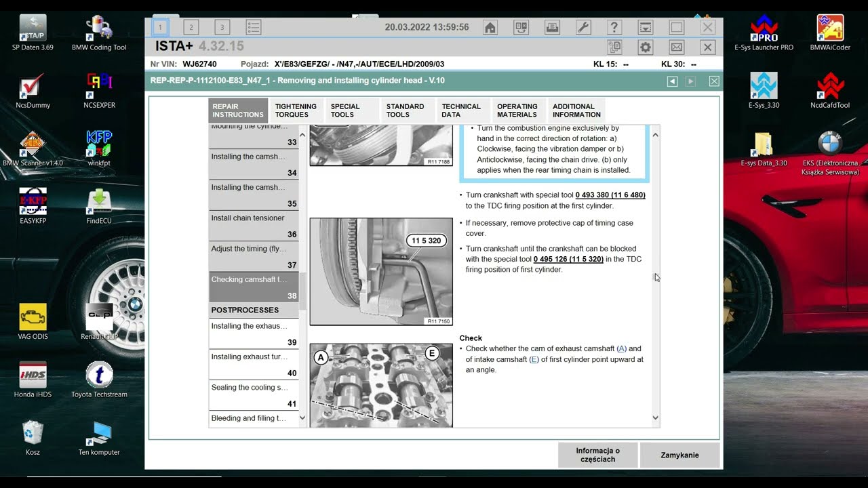Image resolution: width=868 pixels, height=488 pixels.
Task: Select step 35 Installing the camshaft
Action: tap(254, 195)
